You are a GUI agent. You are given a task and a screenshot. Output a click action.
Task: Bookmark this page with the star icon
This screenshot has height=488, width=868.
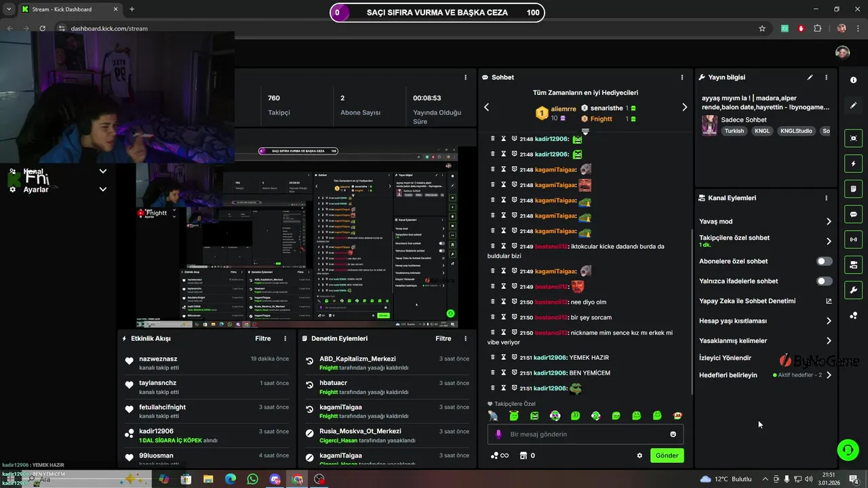click(762, 28)
